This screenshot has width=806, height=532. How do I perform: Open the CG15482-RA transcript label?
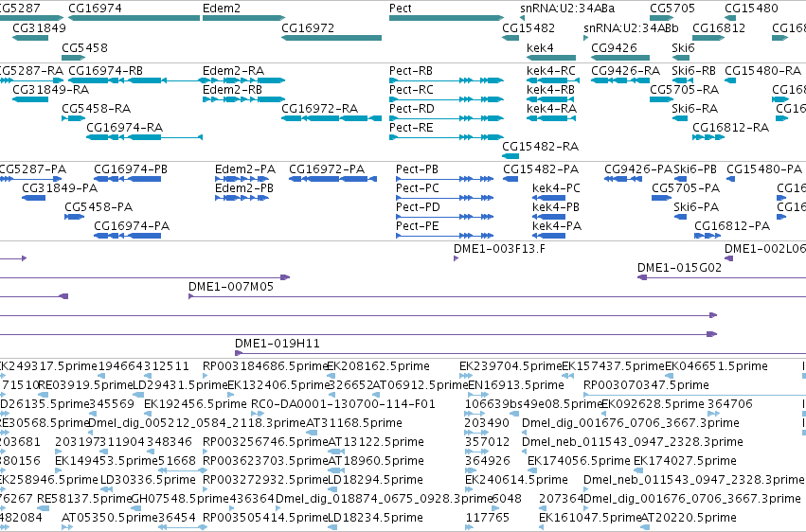(541, 147)
